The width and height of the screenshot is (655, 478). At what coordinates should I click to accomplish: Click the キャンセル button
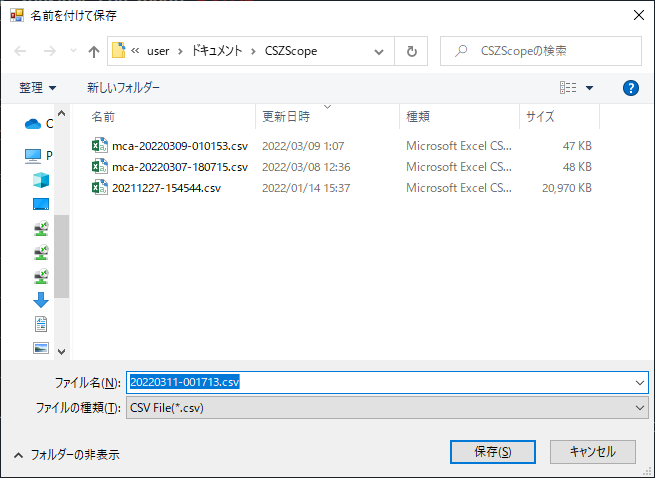593,451
